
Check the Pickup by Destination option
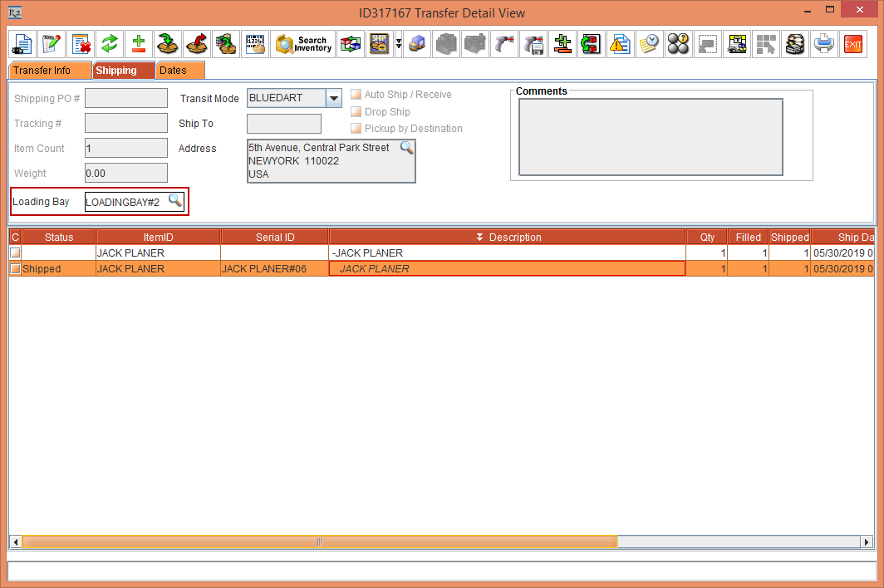tap(356, 128)
